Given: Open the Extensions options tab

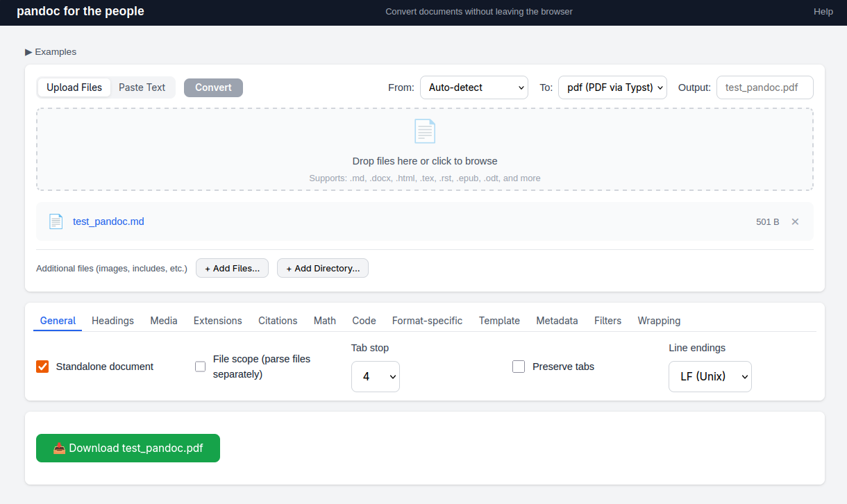Looking at the screenshot, I should click(x=218, y=321).
